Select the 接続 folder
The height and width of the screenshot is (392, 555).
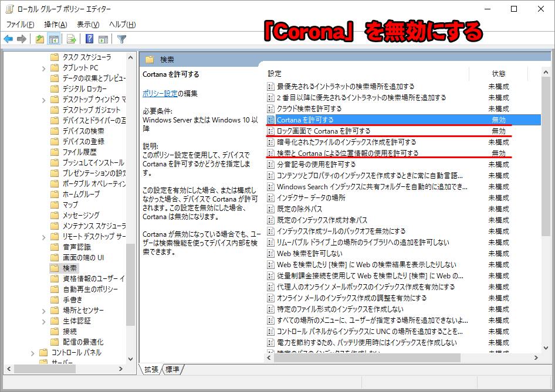tap(70, 331)
